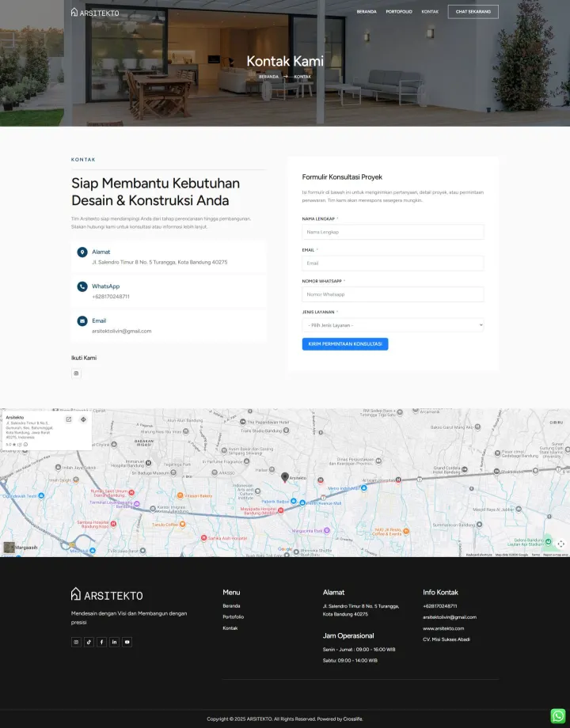Expand the Jenis Layanan dropdown
570x728 pixels.
coord(393,325)
